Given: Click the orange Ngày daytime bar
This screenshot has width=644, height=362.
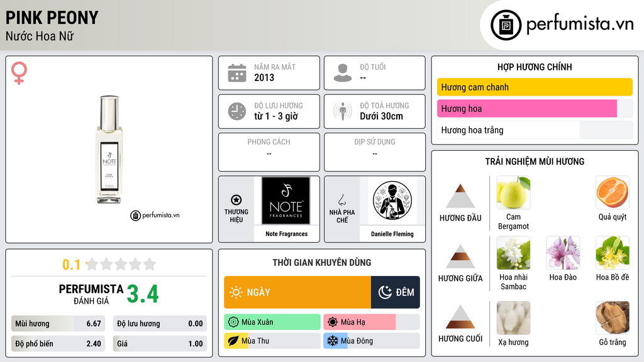Looking at the screenshot, I should pyautogui.click(x=297, y=292).
